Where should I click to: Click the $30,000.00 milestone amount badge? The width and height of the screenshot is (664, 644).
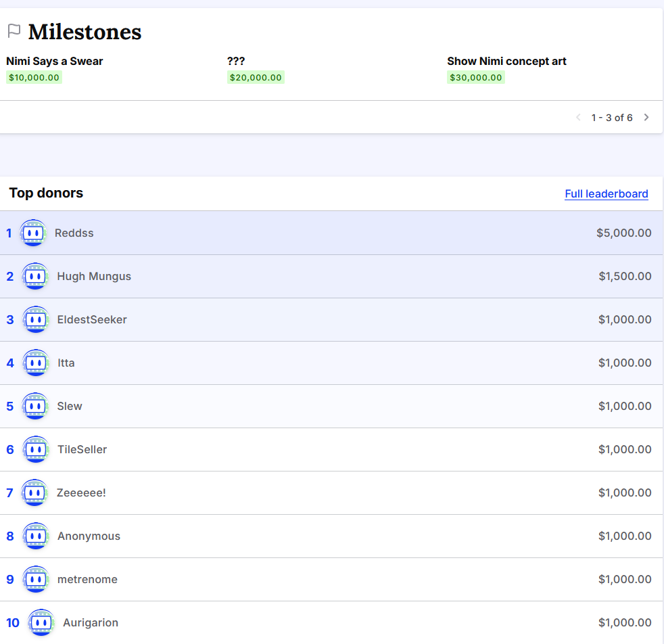pyautogui.click(x=475, y=78)
